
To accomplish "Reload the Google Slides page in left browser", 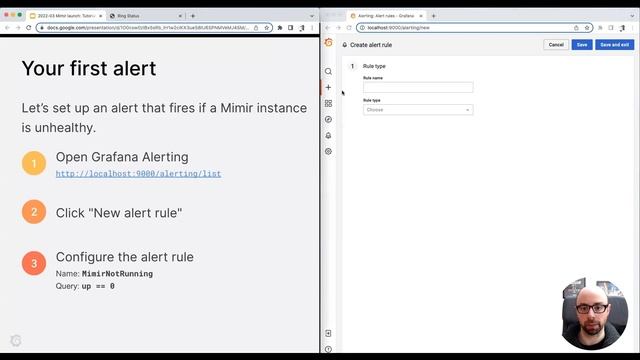I will click(29, 28).
